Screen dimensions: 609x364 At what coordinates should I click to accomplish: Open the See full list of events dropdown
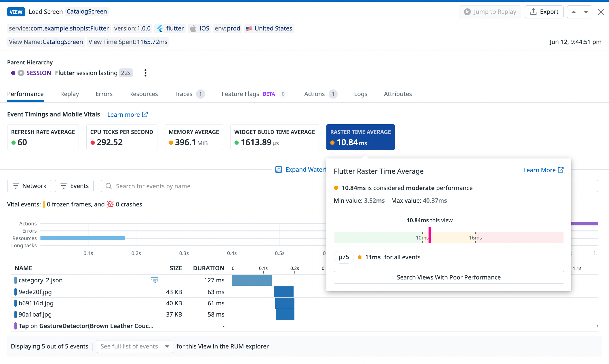coord(135,346)
